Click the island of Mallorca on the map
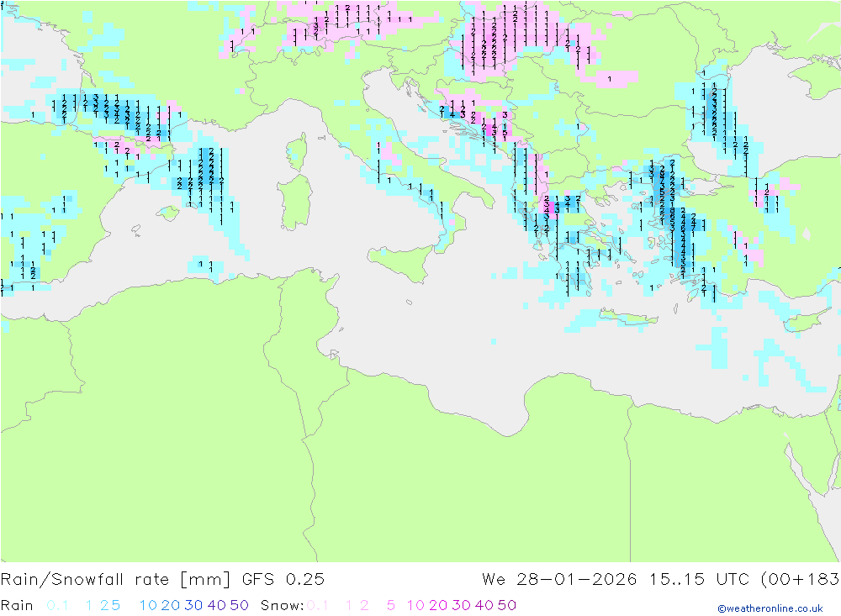Screen dimensions: 841x616 pyautogui.click(x=169, y=213)
